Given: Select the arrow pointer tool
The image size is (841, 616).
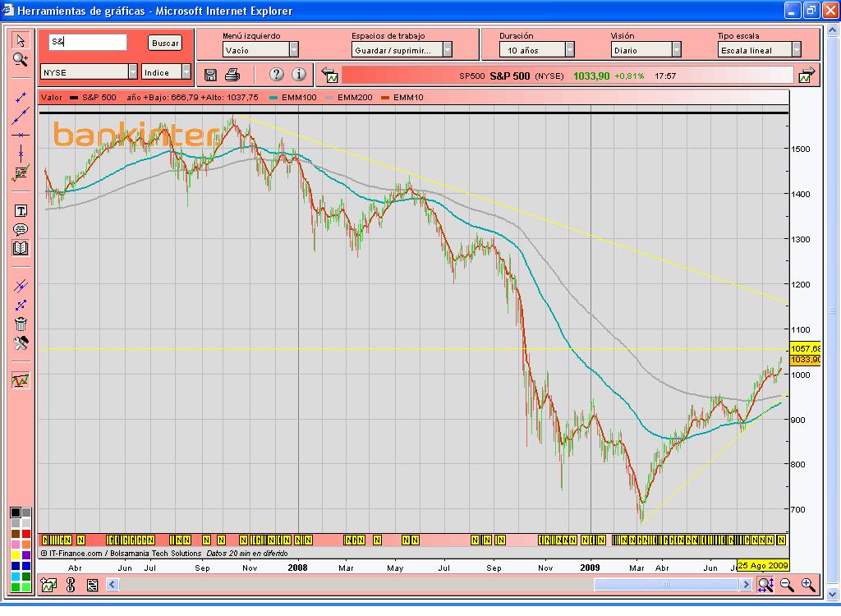Looking at the screenshot, I should [x=21, y=41].
